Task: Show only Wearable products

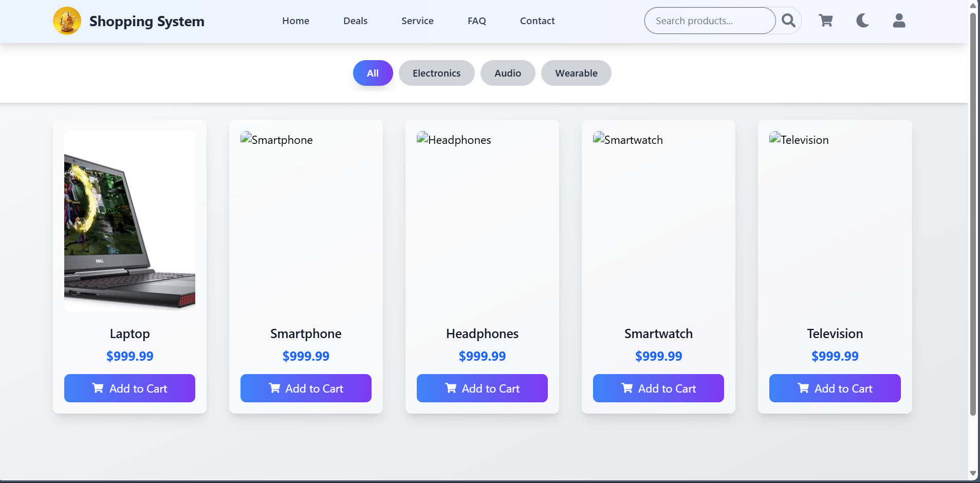Action: 576,73
